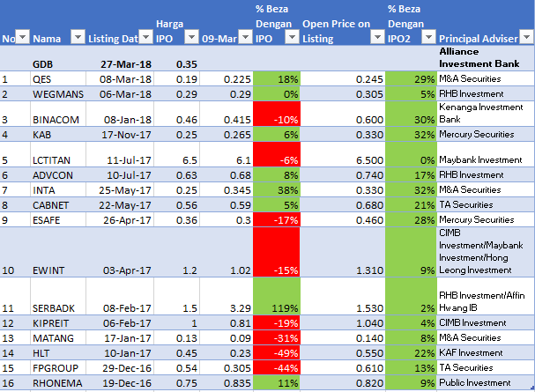Select the 1.310 open price for EWINT
535x392 pixels.
pyautogui.click(x=343, y=252)
